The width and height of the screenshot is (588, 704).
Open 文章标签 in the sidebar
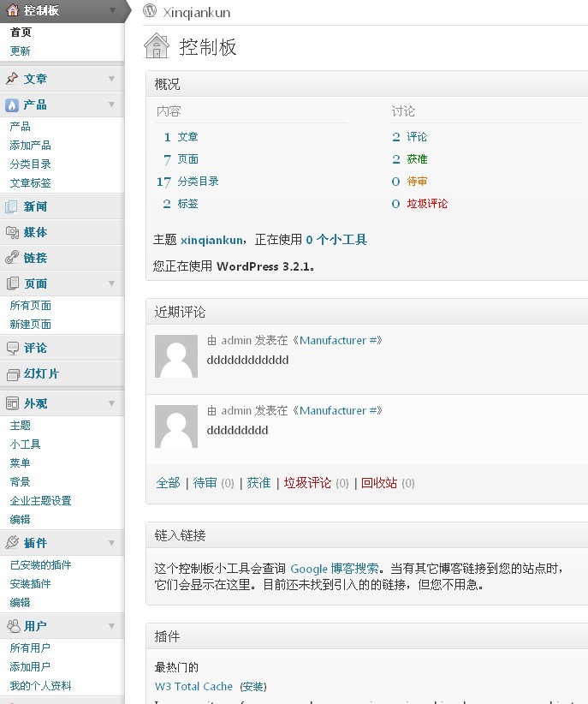point(31,183)
